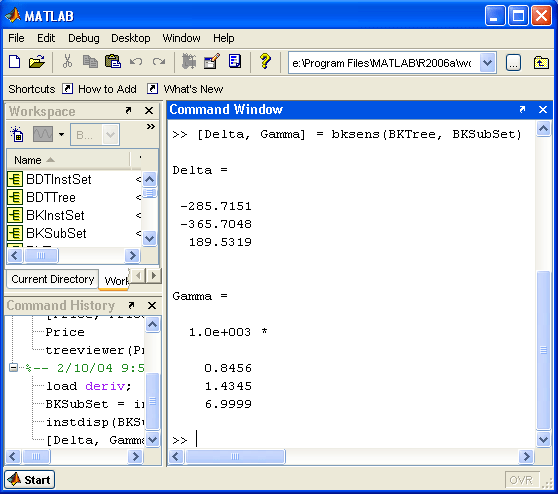558x495 pixels.
Task: Close the Command Window panel
Action: 543,109
